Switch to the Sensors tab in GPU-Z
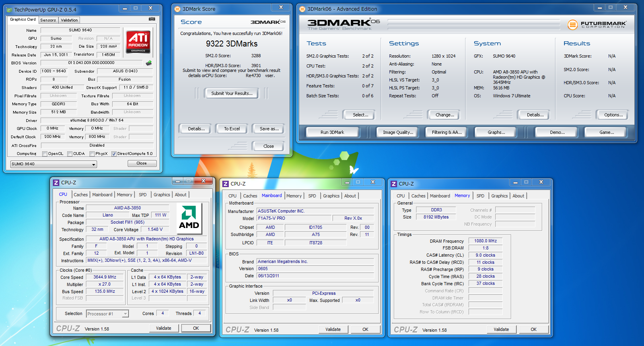 [48, 20]
